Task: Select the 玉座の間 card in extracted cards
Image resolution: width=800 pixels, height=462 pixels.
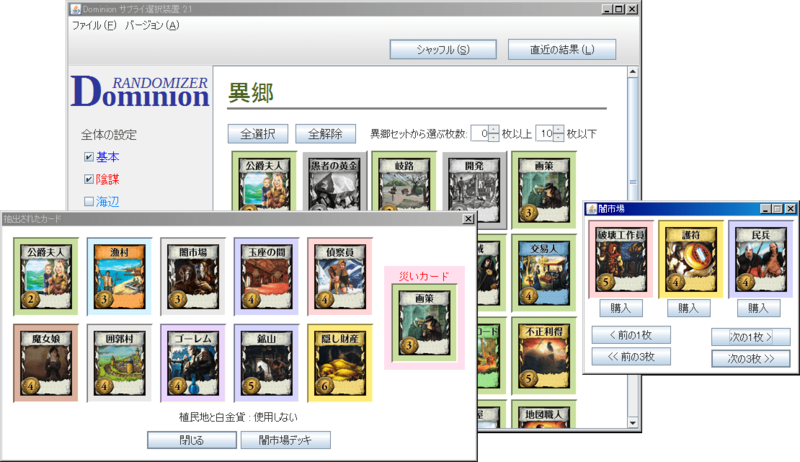Action: click(x=266, y=276)
